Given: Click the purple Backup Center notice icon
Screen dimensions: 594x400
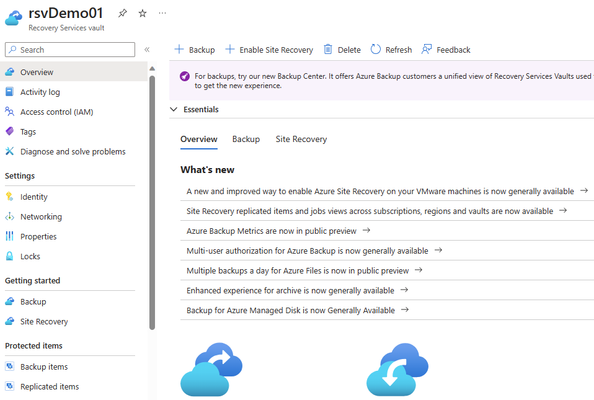Looking at the screenshot, I should 184,76.
